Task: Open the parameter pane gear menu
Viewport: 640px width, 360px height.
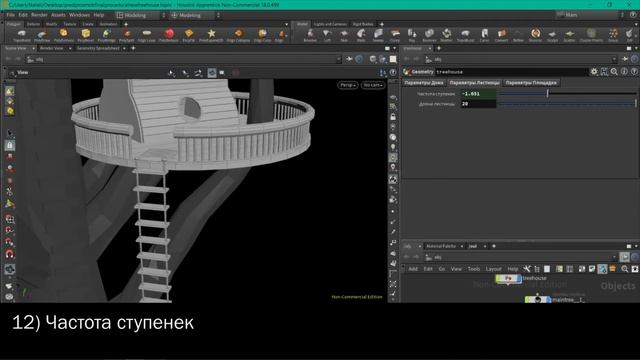Action: coord(594,72)
